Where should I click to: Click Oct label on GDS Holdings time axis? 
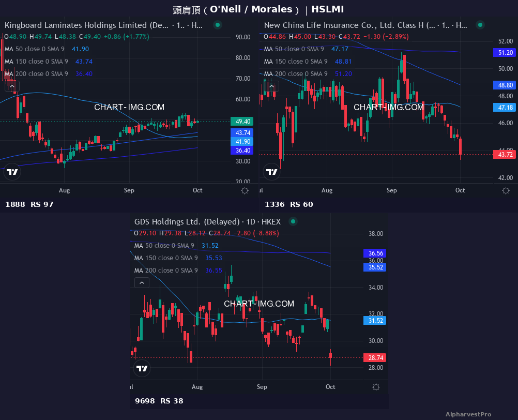pyautogui.click(x=330, y=387)
